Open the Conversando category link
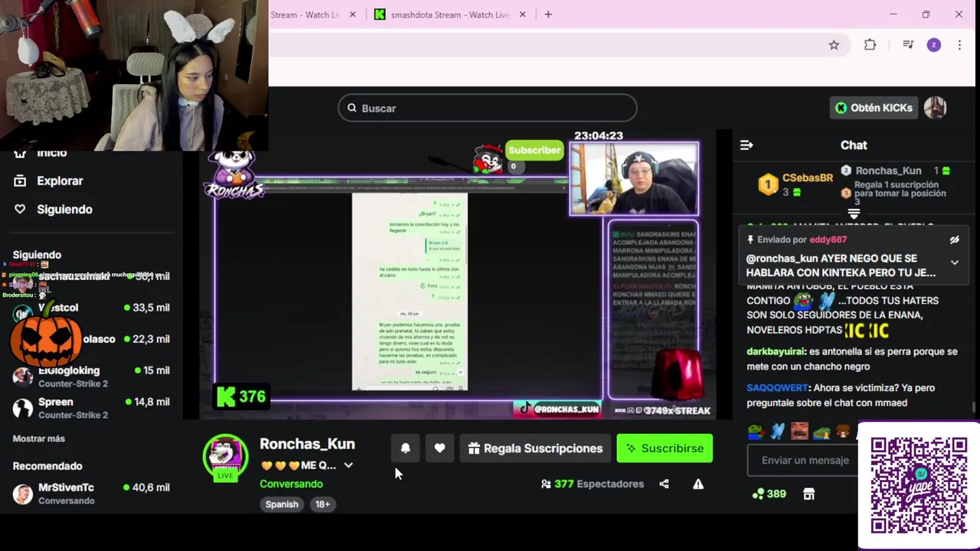The height and width of the screenshot is (551, 980). (291, 484)
